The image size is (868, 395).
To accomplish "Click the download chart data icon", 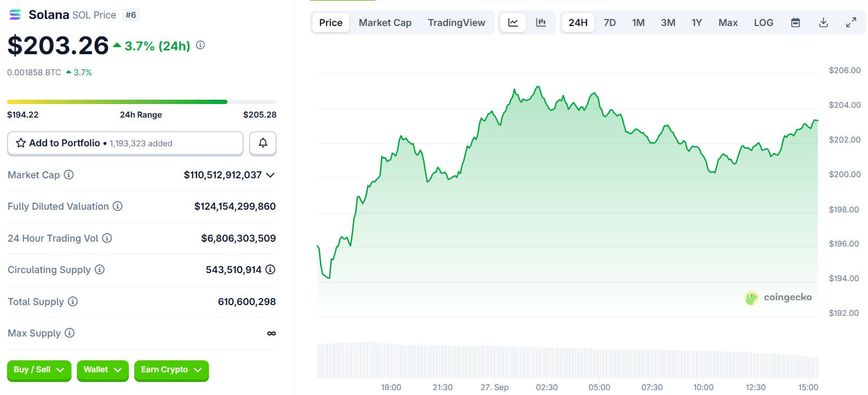I will click(823, 23).
